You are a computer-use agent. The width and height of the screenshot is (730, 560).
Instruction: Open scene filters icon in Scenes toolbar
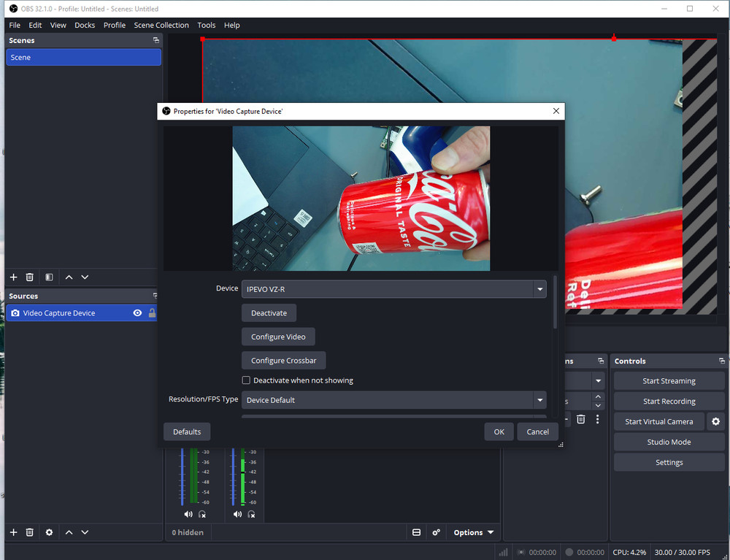(x=49, y=277)
